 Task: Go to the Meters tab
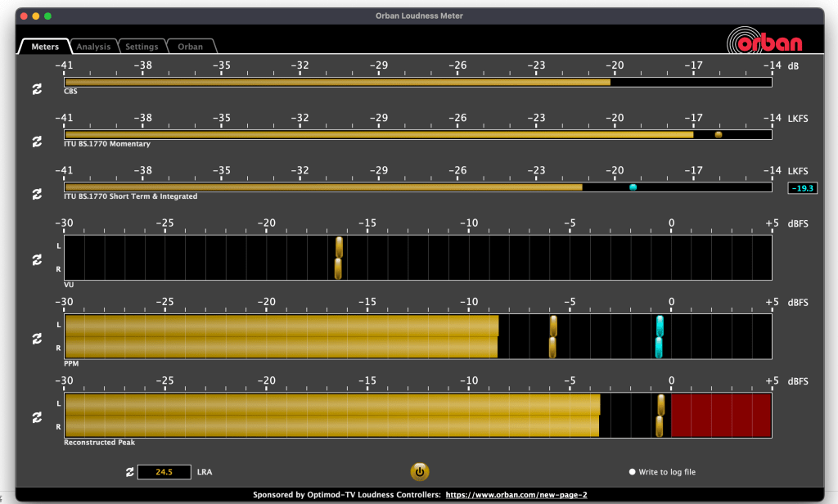[x=45, y=47]
